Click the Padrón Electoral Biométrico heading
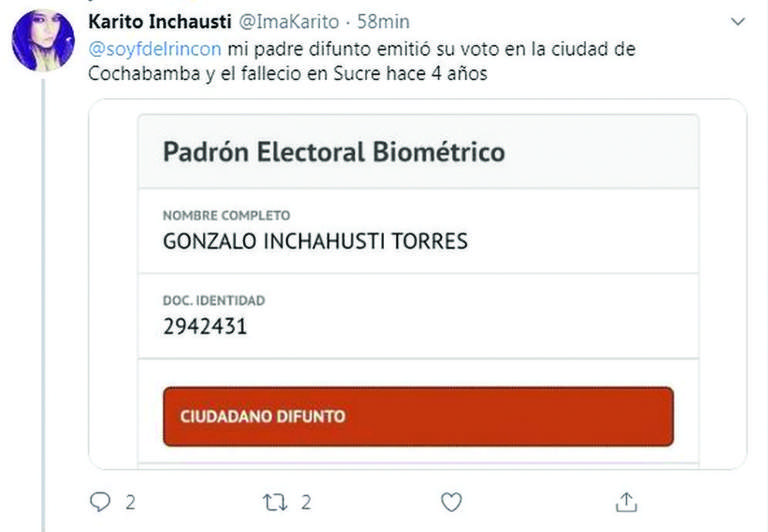This screenshot has height=532, width=768. click(333, 152)
